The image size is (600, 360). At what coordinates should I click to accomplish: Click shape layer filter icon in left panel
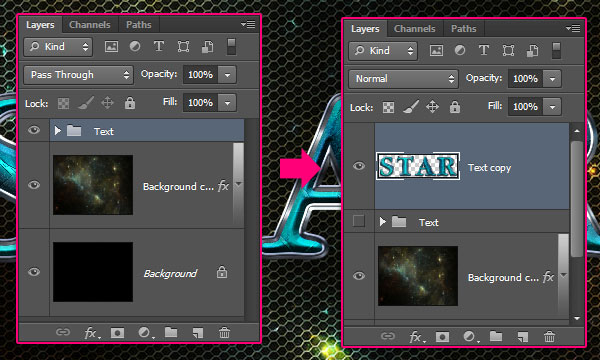(x=183, y=47)
